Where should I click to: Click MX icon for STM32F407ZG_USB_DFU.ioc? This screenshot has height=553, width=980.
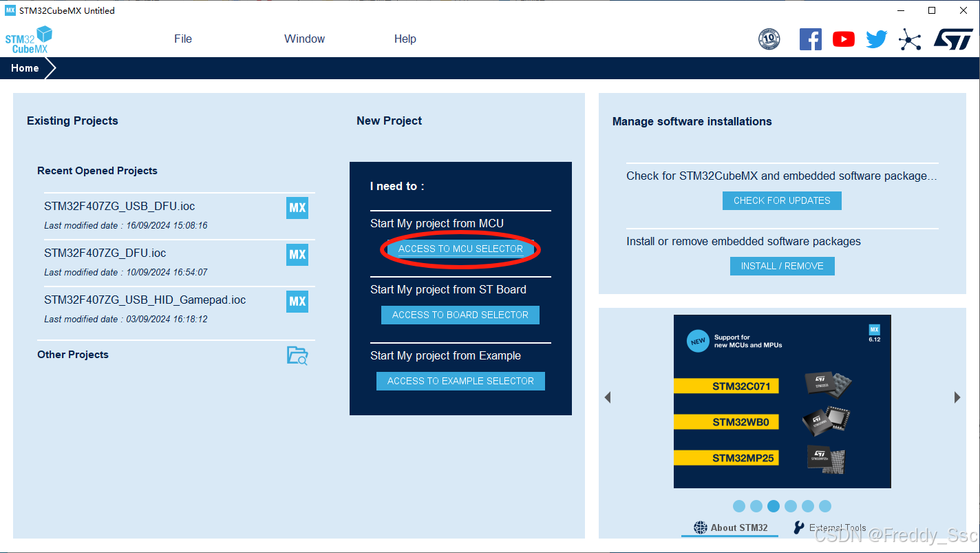pyautogui.click(x=297, y=208)
